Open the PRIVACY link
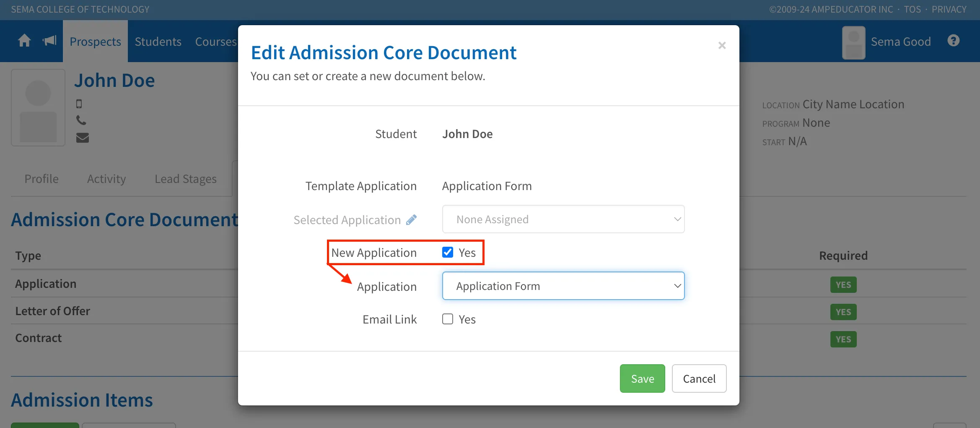This screenshot has width=980, height=428. [x=949, y=9]
